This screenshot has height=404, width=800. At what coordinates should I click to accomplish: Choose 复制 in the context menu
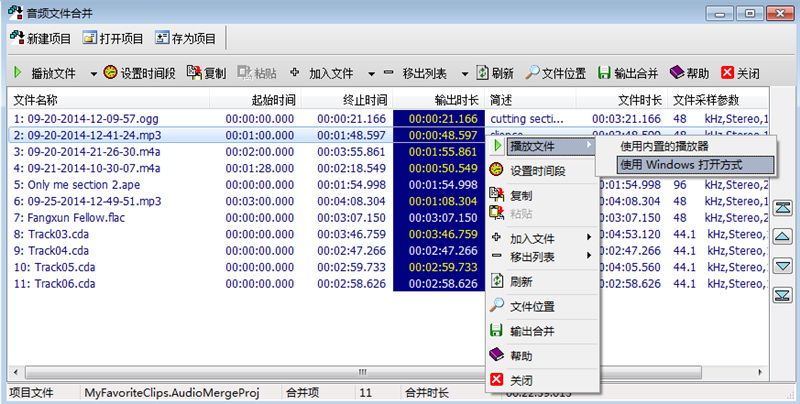coord(542,195)
